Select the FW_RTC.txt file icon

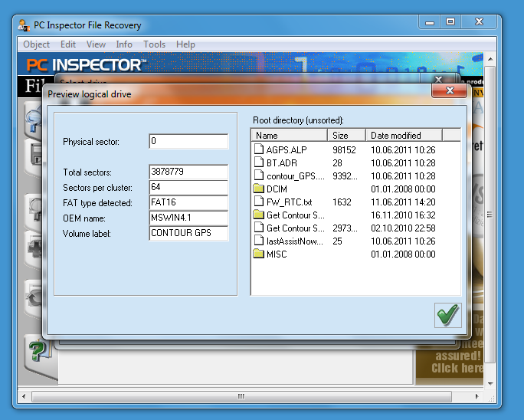[x=258, y=202]
